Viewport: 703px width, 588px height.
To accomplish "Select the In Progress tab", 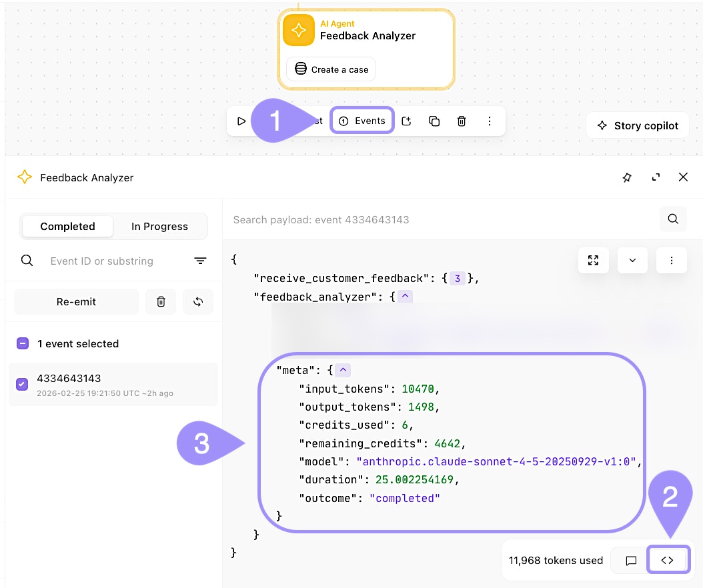I will tap(159, 227).
